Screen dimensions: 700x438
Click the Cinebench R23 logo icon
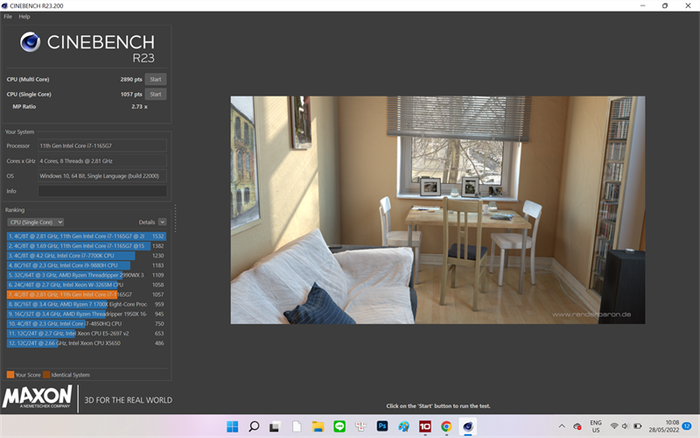click(x=30, y=42)
